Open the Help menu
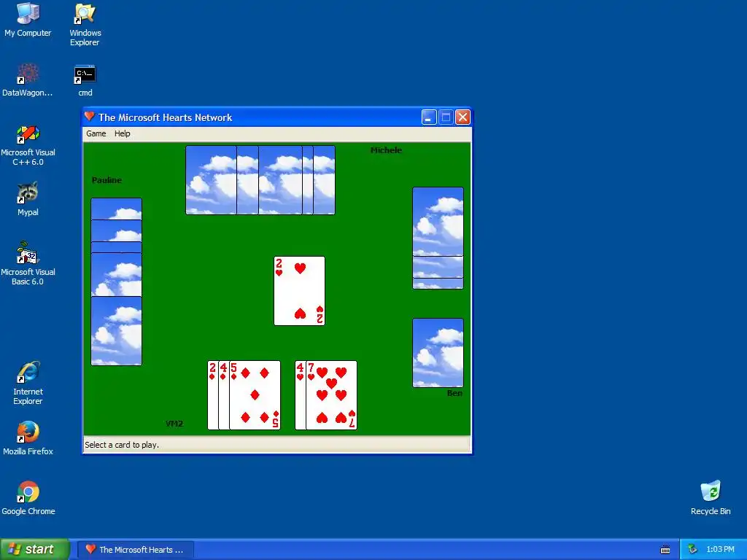Screen dimensions: 747x560 122,134
